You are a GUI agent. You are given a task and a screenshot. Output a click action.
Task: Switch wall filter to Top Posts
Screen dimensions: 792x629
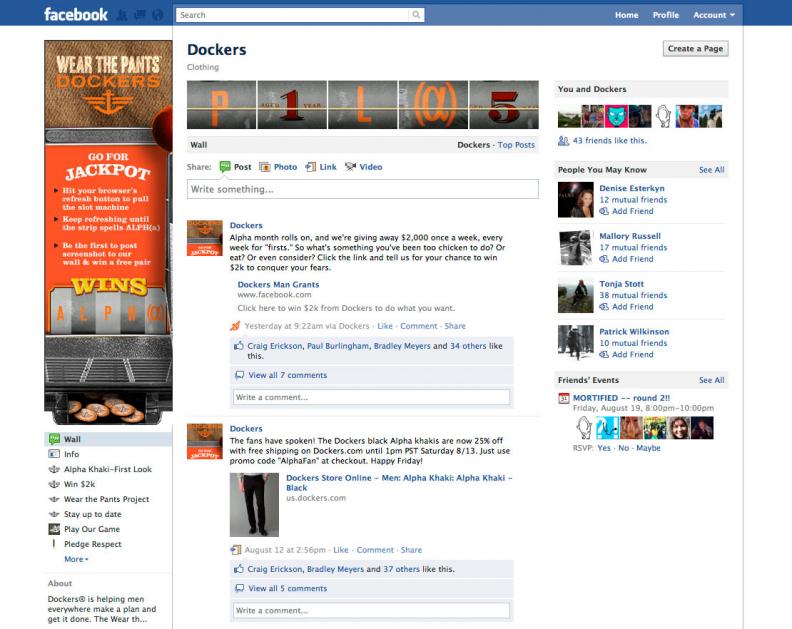(x=516, y=145)
